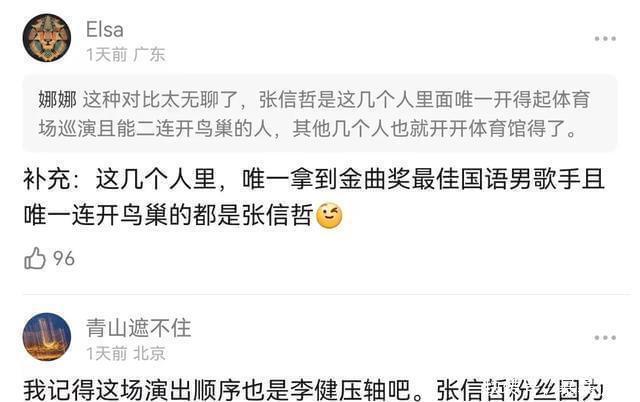Tap the 金曲奖最佳国语男歌手 phrase in Elsa's comment

click(460, 179)
